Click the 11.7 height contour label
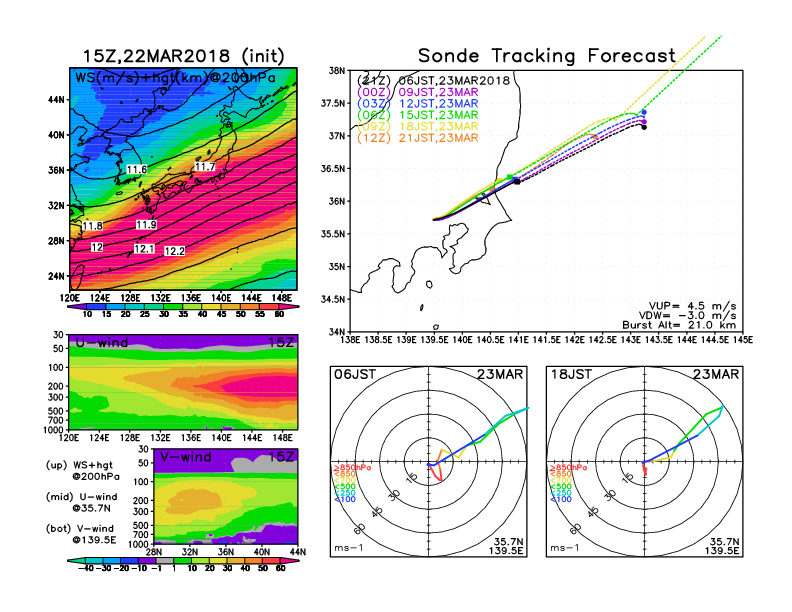Image resolution: width=792 pixels, height=612 pixels. 205,167
